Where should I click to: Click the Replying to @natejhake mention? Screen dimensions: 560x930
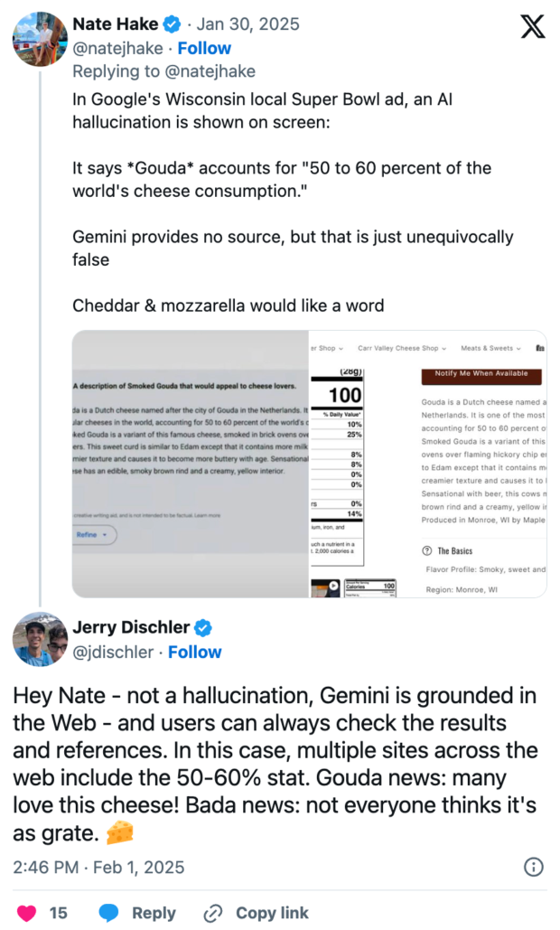click(212, 71)
